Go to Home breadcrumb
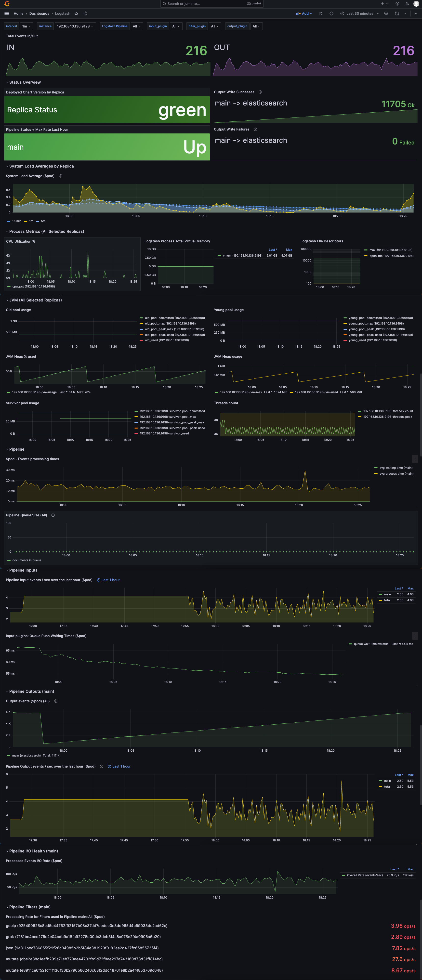422x980 pixels. [18, 13]
